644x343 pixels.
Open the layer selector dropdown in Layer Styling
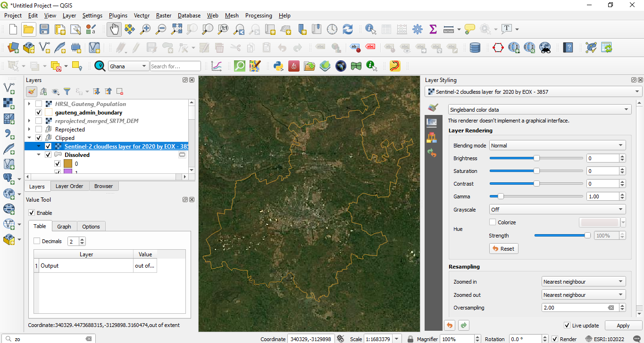pos(534,92)
